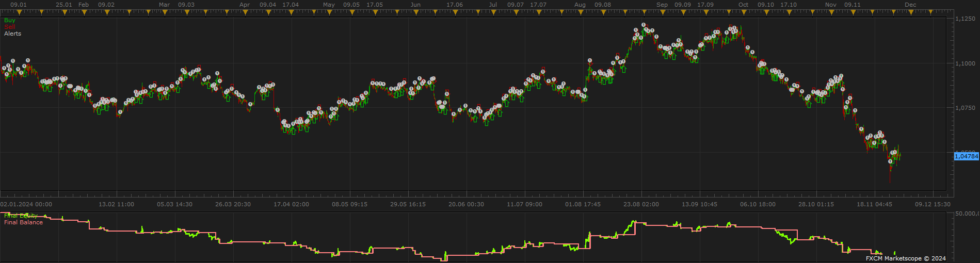This screenshot has height=263, width=980.
Task: Select the Final Balance legend label
Action: pyautogui.click(x=24, y=222)
